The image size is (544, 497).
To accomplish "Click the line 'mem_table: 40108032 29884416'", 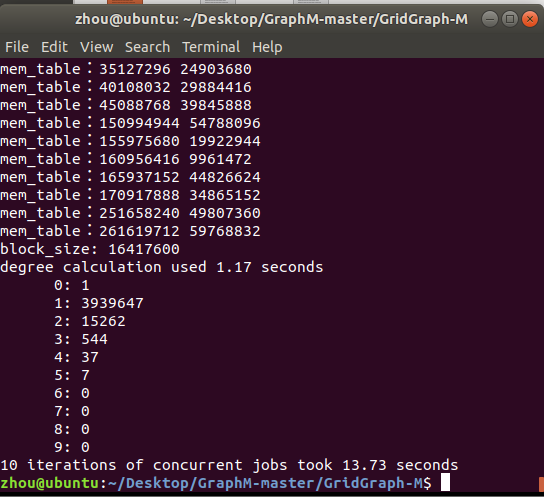I will click(126, 87).
